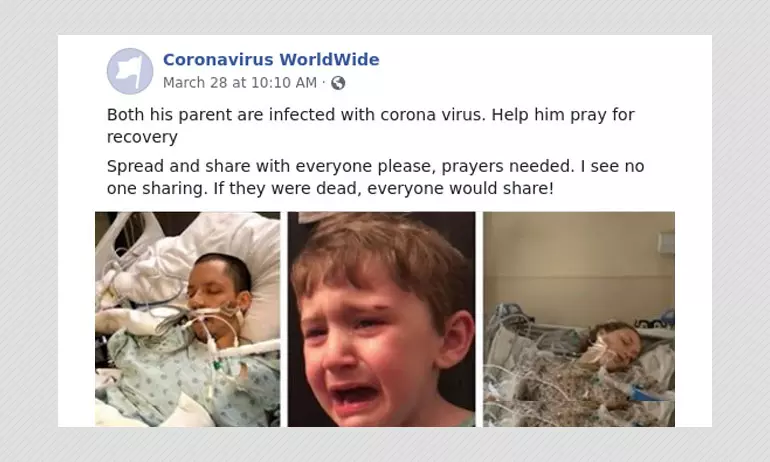Click the word 'recovery' in the post
770x462 pixels.
point(142,137)
